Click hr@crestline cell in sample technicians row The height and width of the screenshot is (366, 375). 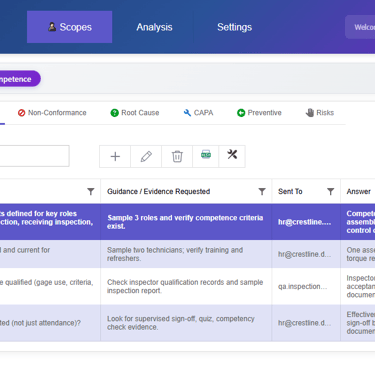306,254
